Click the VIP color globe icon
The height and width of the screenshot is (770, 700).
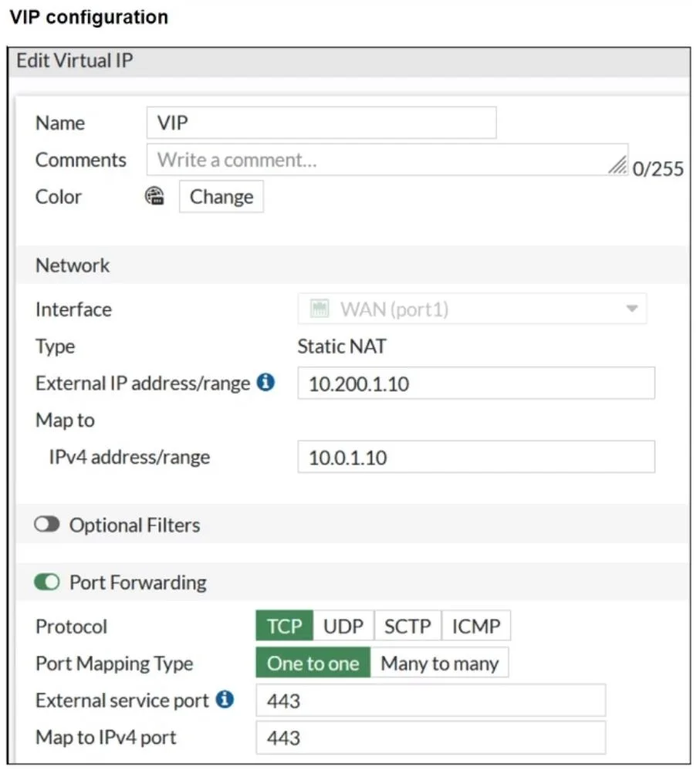[154, 196]
